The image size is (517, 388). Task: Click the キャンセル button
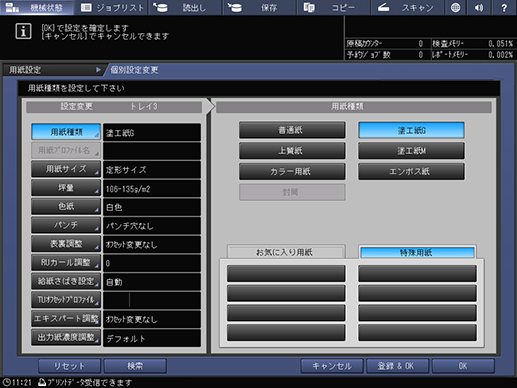point(332,366)
